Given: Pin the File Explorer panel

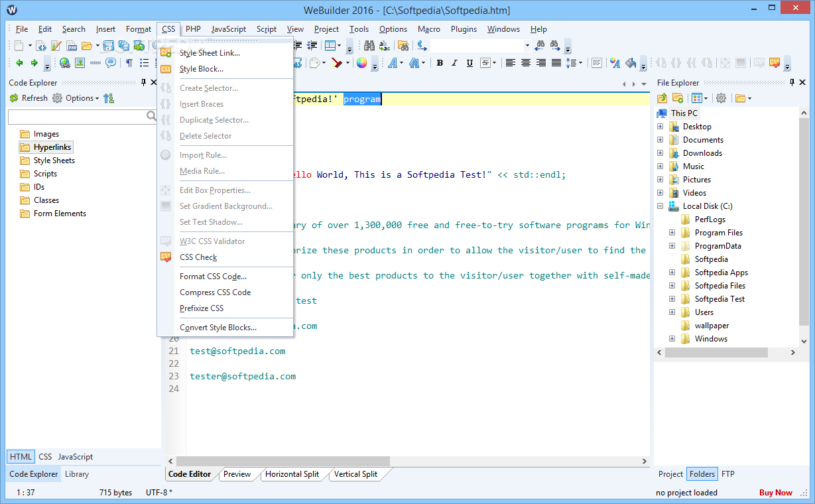Looking at the screenshot, I should pyautogui.click(x=792, y=83).
